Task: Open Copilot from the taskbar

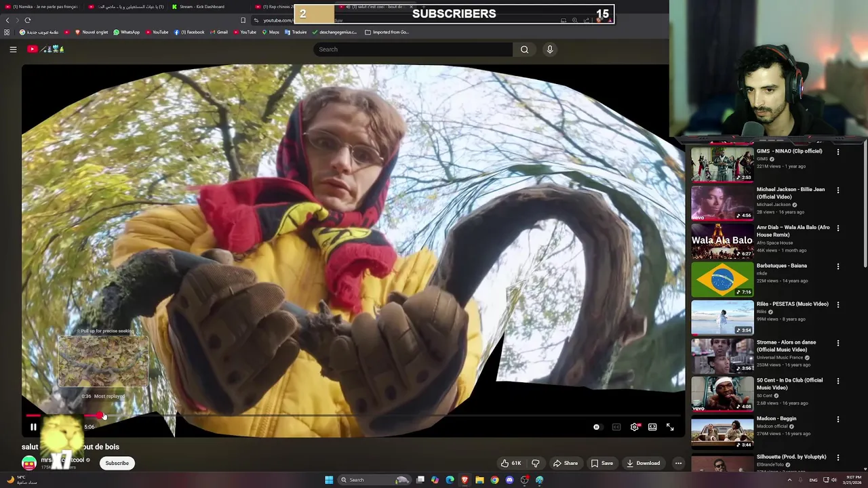Action: 435,480
